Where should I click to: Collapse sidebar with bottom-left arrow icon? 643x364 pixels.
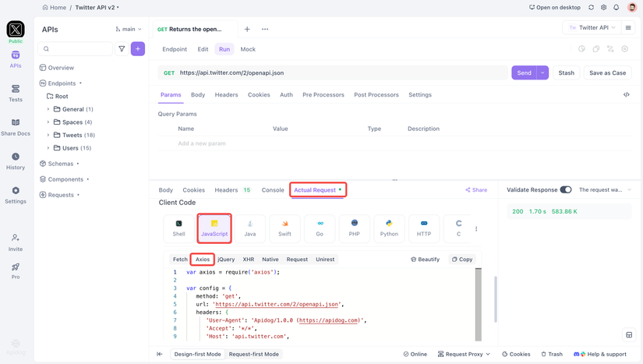tap(160, 354)
